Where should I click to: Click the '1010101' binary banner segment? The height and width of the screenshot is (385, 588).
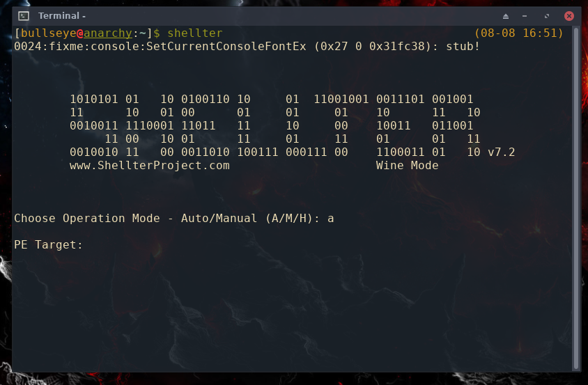pos(94,100)
